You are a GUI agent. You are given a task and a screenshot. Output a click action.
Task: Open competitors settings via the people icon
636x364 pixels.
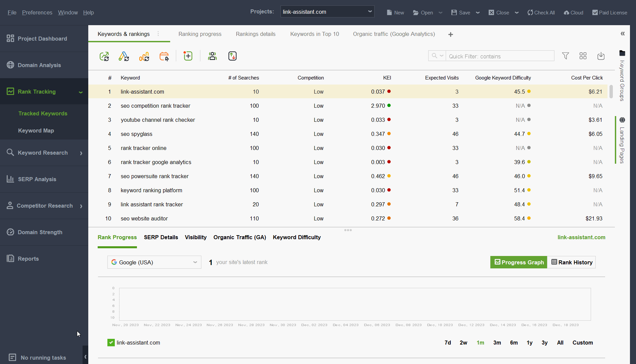pos(212,56)
